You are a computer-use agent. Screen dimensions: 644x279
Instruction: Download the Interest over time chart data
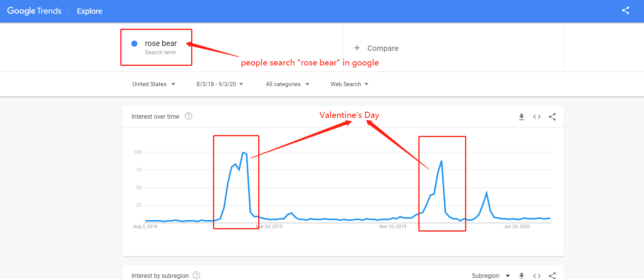(x=521, y=117)
